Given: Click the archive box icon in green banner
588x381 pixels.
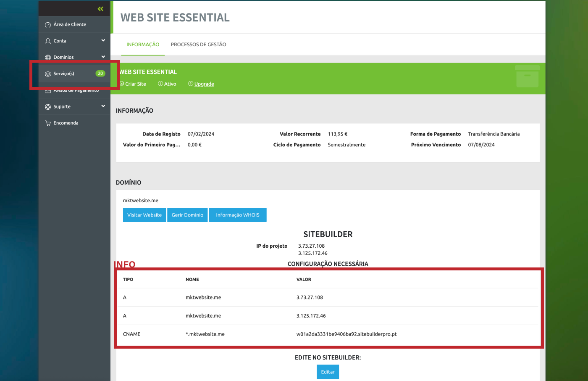Looking at the screenshot, I should pyautogui.click(x=527, y=77).
